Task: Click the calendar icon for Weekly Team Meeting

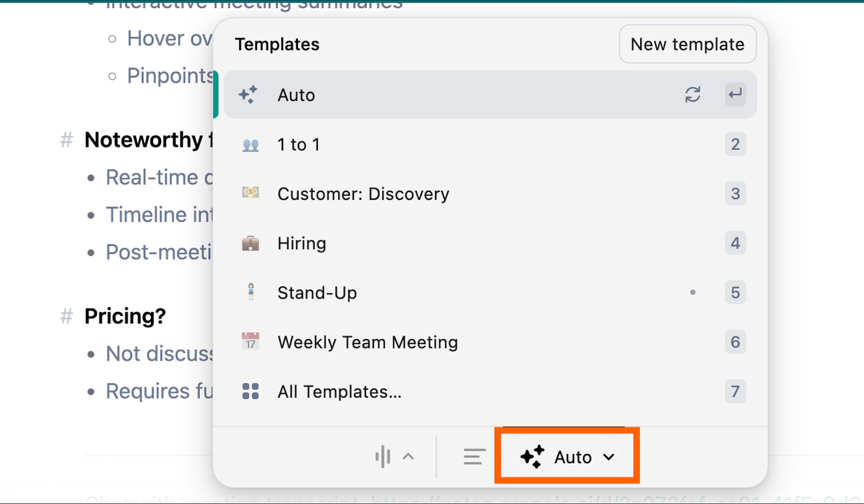Action: click(x=251, y=342)
